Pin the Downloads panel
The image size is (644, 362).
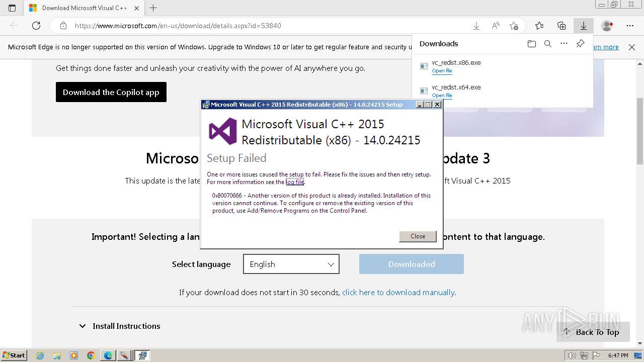coord(580,44)
